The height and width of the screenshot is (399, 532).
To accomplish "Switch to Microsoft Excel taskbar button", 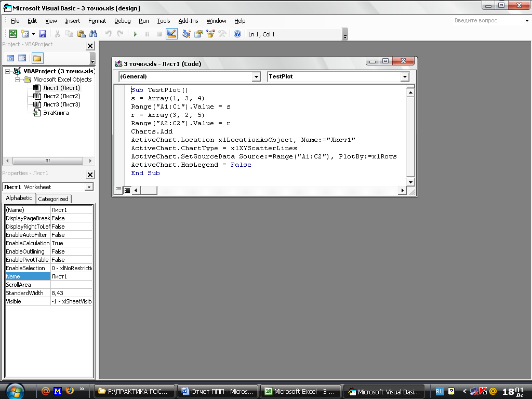I will click(301, 392).
